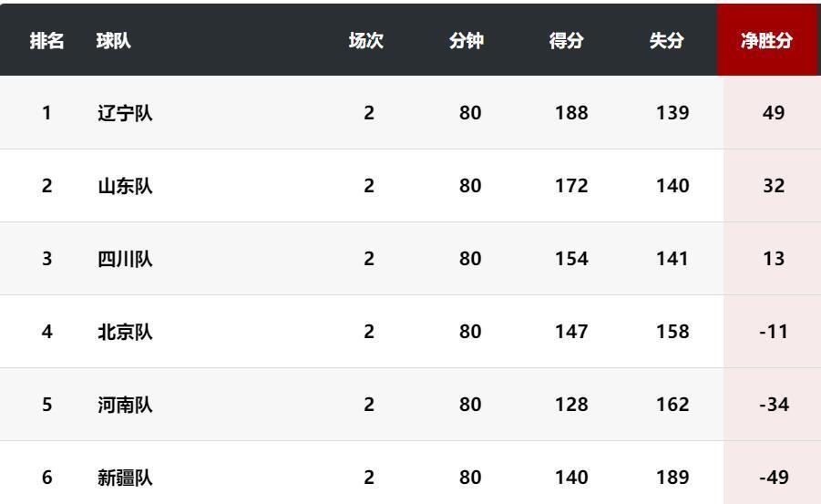821x504 pixels.
Task: Select 北京队 points conceded 158
Action: (x=672, y=332)
